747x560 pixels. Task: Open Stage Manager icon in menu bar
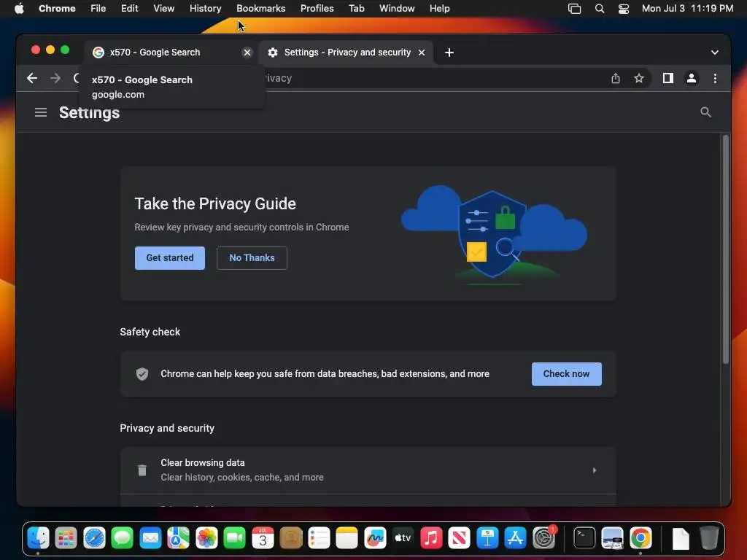[x=575, y=9]
